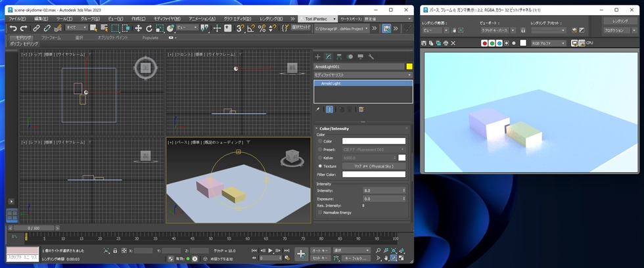Open the Motion tab in command panel

(x=350, y=56)
